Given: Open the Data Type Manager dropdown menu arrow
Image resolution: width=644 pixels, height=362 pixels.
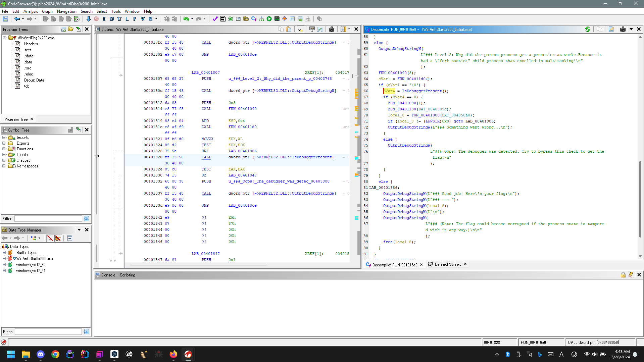Looking at the screenshot, I should tap(79, 230).
